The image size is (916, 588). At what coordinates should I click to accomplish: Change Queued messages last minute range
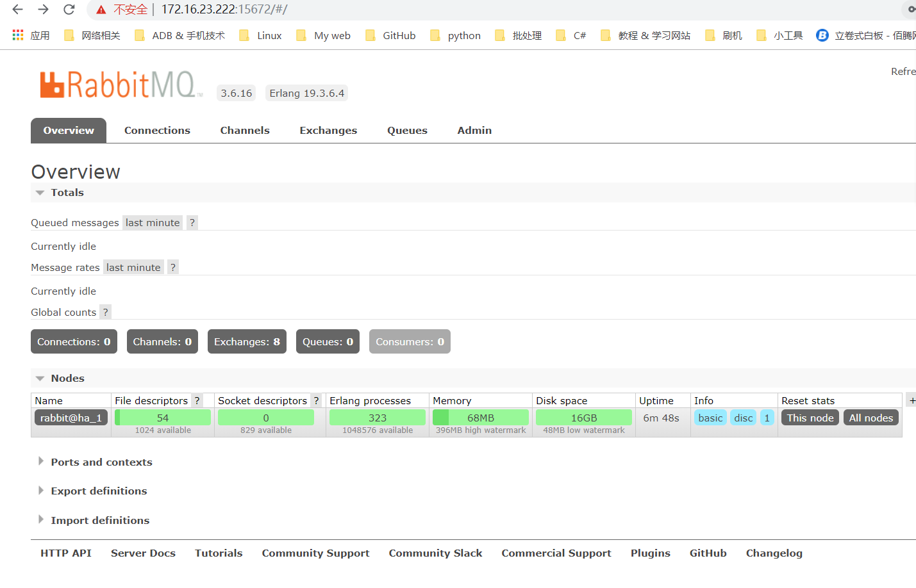[x=153, y=222]
